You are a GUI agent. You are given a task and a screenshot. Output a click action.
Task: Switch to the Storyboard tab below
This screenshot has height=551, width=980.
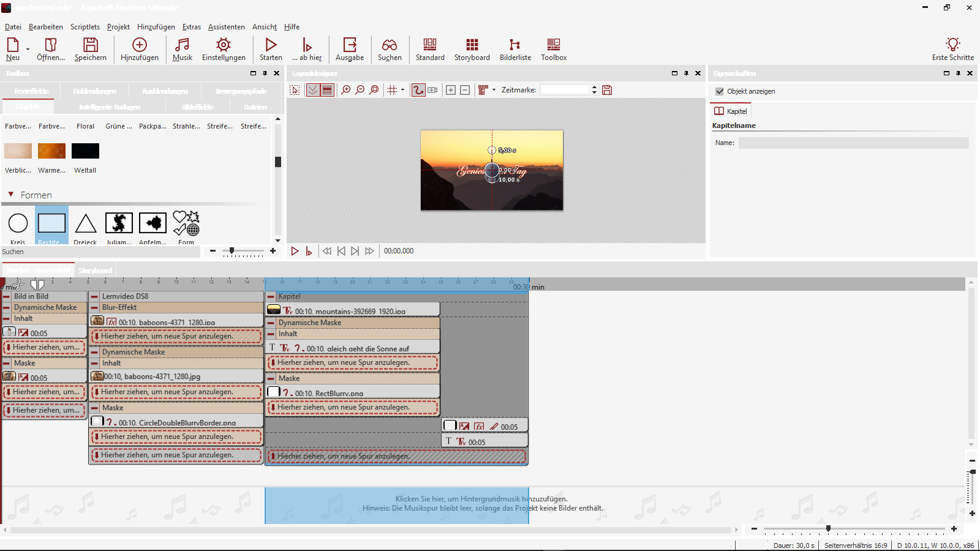95,270
